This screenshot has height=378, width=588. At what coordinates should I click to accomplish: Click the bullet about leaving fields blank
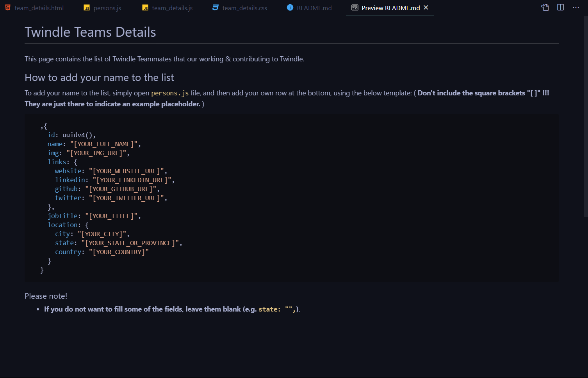pos(172,309)
